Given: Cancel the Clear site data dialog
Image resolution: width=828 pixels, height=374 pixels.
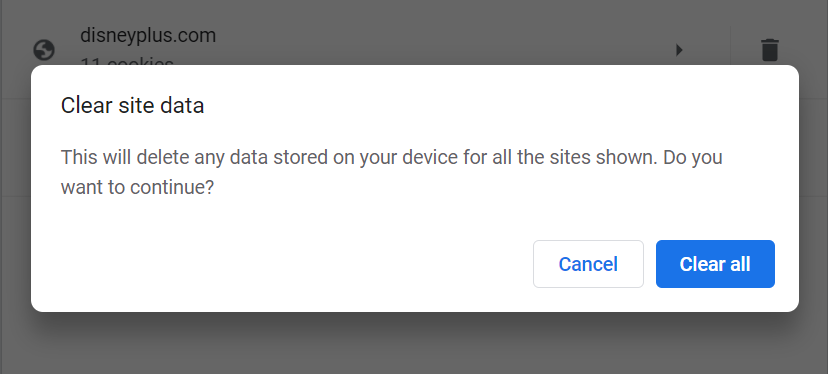Looking at the screenshot, I should (x=588, y=264).
